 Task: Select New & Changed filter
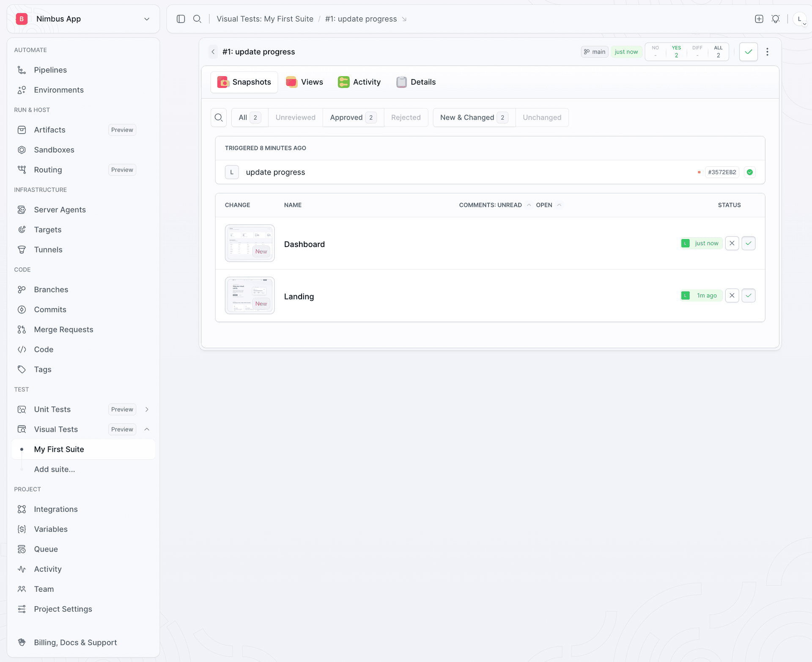pos(474,118)
